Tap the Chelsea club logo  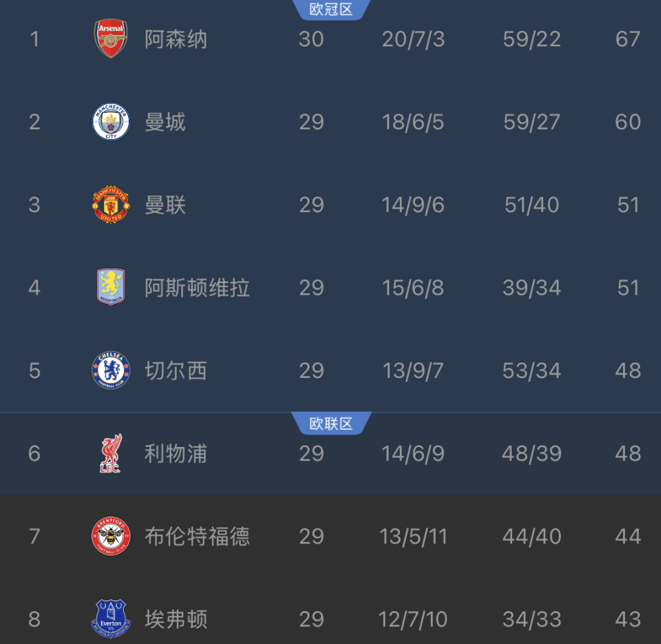(x=111, y=371)
